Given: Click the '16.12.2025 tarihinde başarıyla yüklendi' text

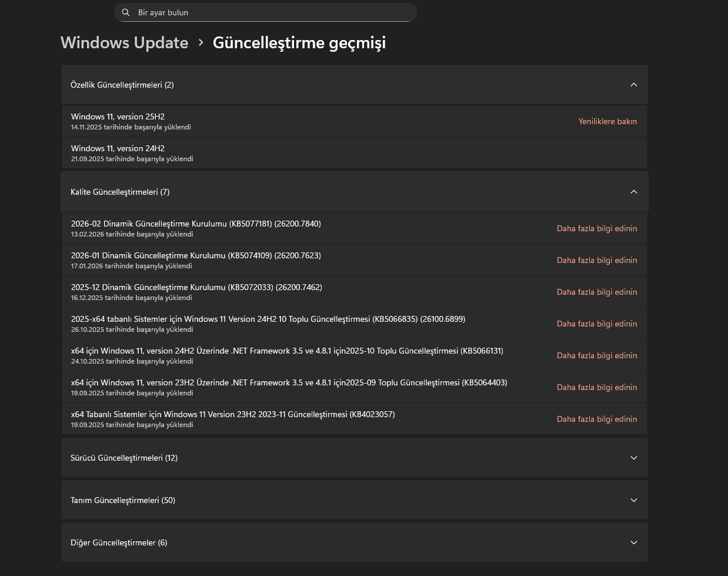Looking at the screenshot, I should click(132, 298).
